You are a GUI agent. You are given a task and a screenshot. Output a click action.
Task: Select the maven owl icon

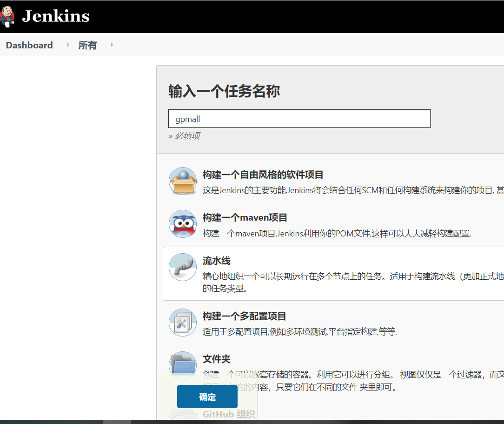[183, 224]
